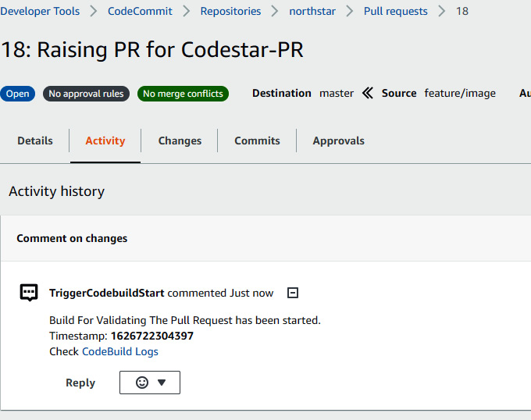Navigate to Repositories breadcrumb
The height and width of the screenshot is (420, 531).
230,11
